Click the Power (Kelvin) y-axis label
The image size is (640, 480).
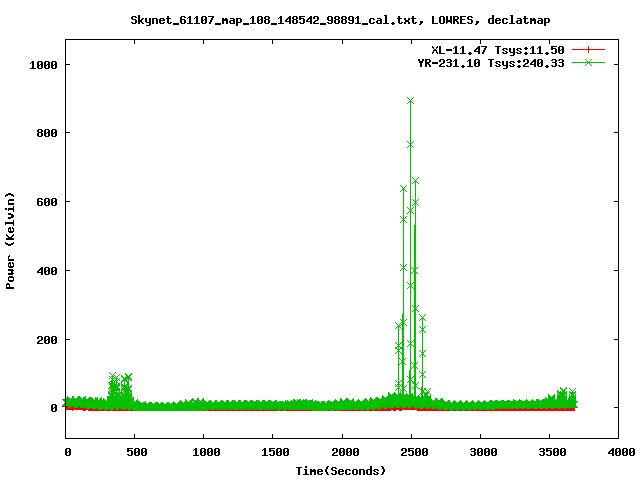[x=11, y=240]
